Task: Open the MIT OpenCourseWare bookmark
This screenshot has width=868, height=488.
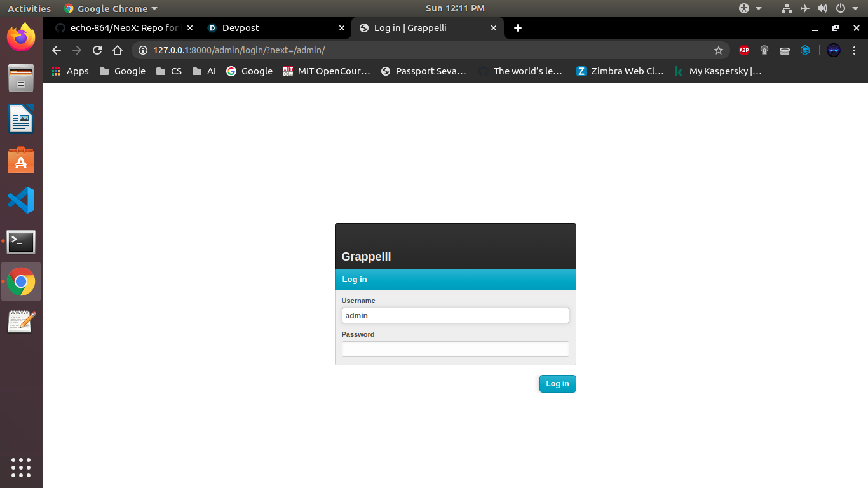Action: click(x=326, y=71)
